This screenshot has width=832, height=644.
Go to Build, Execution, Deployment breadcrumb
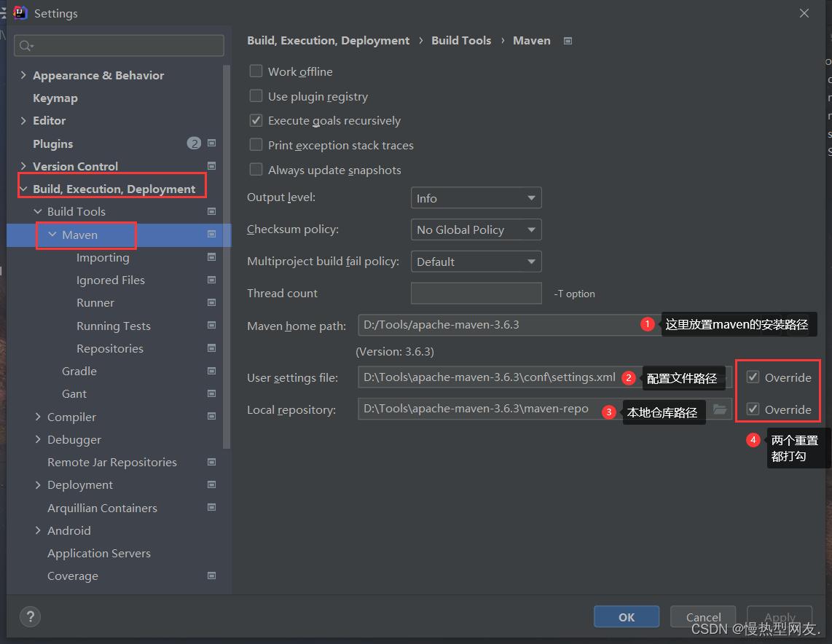[x=329, y=41]
